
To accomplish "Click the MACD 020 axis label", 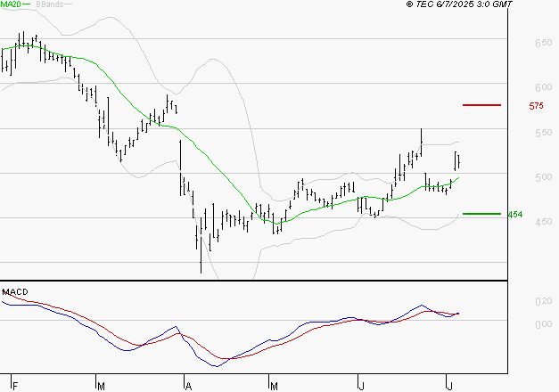I will click(543, 301).
